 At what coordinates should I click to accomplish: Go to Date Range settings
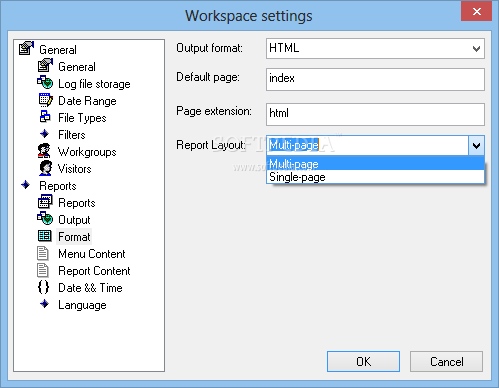coord(87,101)
